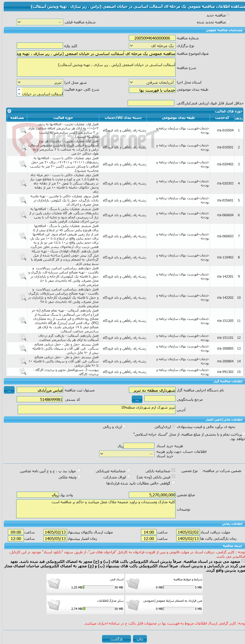Open view icon for row rra-110402
Screen dimensions: 245x644
pyautogui.click(x=23, y=257)
